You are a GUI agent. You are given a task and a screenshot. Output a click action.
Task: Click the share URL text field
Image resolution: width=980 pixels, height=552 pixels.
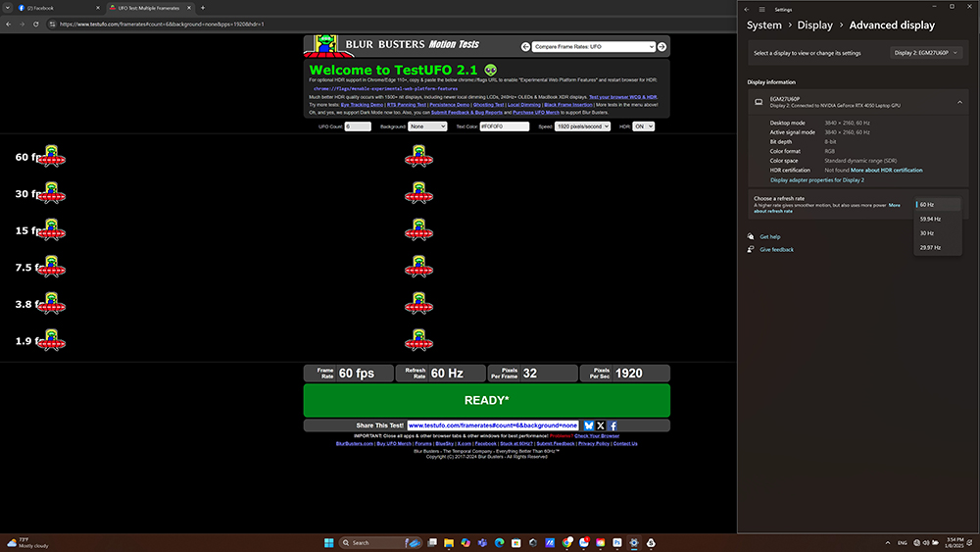(493, 426)
